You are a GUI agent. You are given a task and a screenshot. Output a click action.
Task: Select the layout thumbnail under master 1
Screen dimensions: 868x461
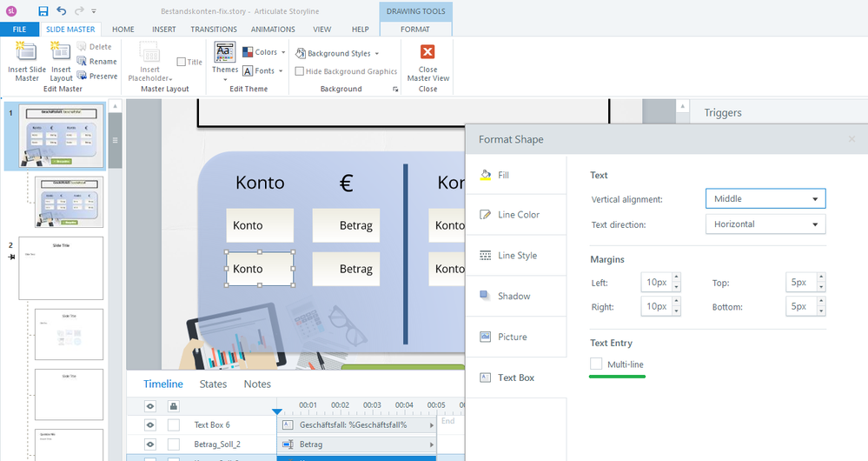pyautogui.click(x=69, y=202)
